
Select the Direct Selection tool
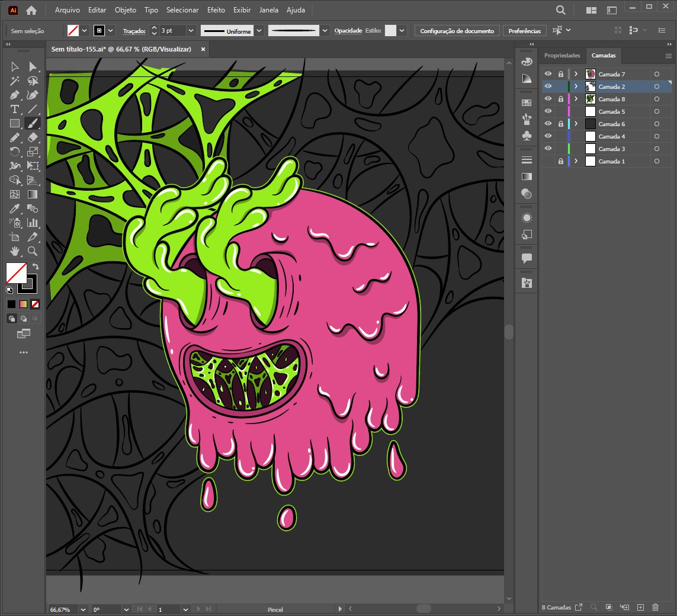click(x=33, y=66)
